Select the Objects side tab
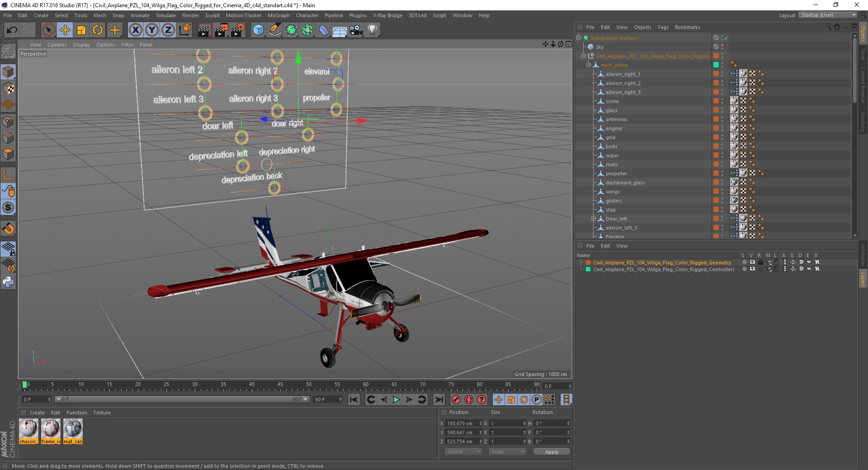868x470 pixels. [863, 34]
